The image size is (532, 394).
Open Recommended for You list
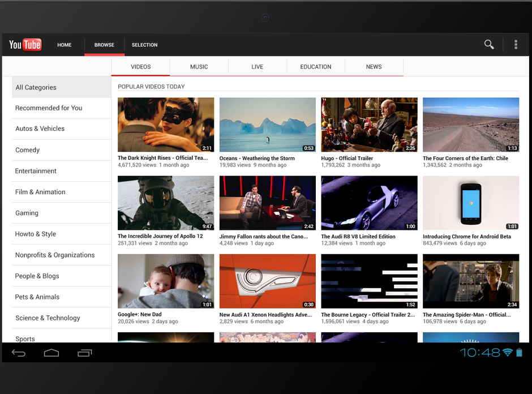[49, 108]
